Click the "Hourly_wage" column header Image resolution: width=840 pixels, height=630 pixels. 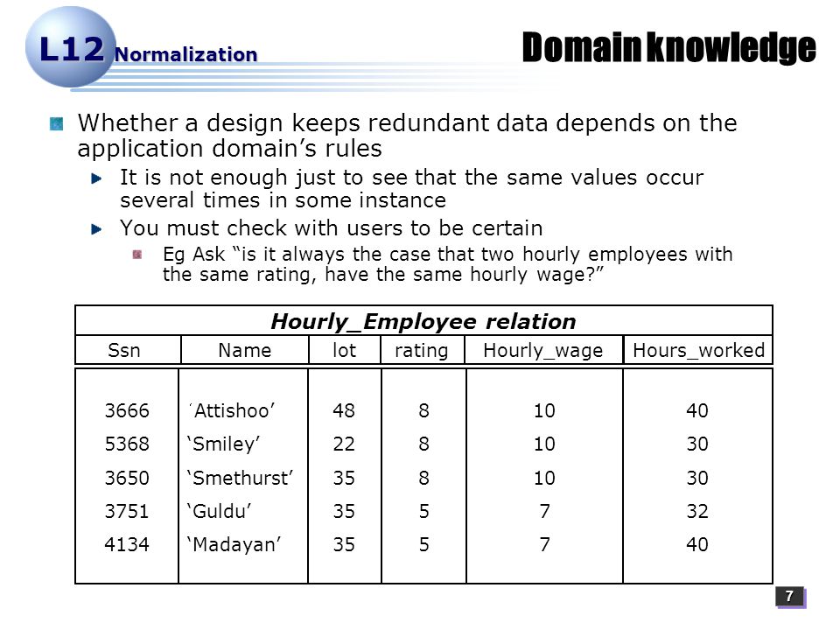point(543,351)
